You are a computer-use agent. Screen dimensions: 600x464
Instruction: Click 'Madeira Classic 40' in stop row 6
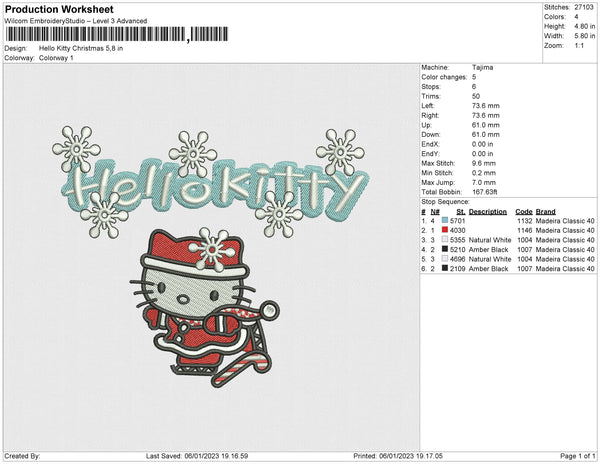pos(565,269)
